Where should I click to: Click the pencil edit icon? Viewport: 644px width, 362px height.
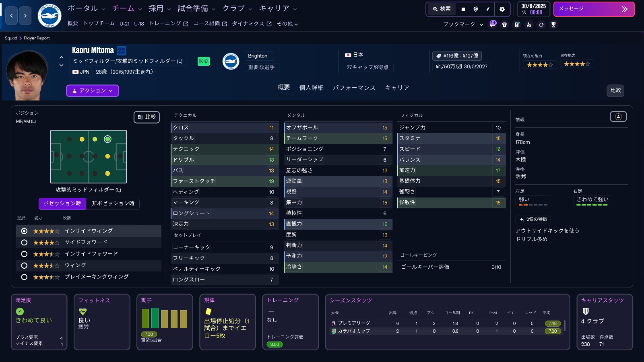(x=488, y=9)
